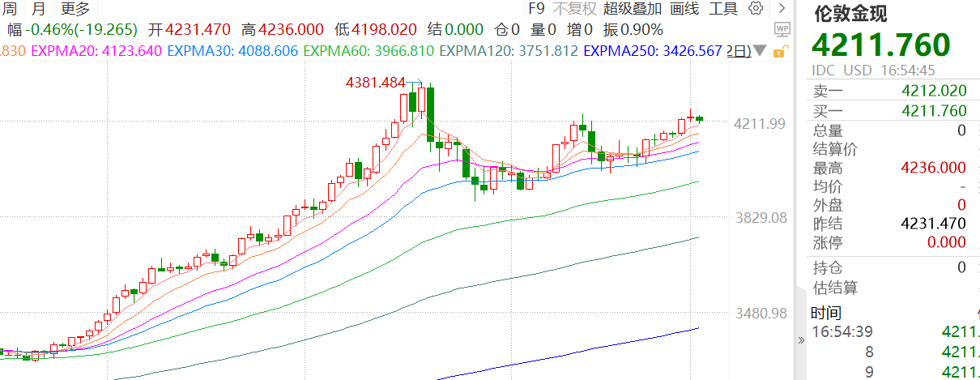Click the EXPMA60 indicator value

[x=368, y=51]
